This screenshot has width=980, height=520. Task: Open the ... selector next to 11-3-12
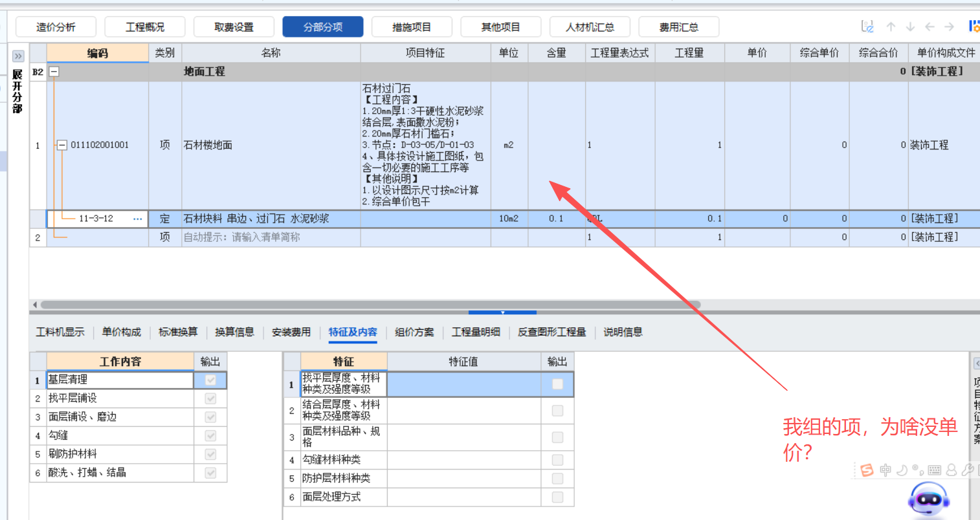tap(137, 219)
